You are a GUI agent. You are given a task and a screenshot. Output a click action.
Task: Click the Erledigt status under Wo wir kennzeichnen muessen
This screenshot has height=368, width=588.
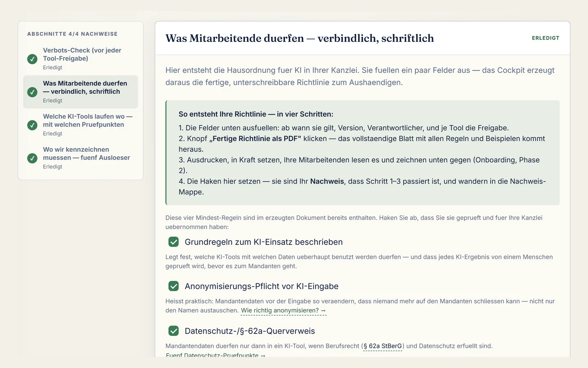click(x=53, y=167)
